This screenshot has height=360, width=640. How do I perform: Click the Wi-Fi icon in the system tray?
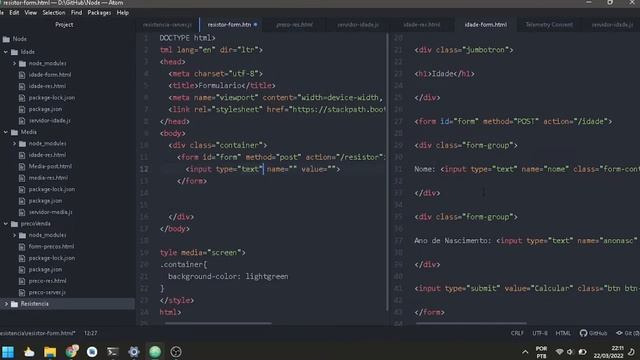[560, 352]
